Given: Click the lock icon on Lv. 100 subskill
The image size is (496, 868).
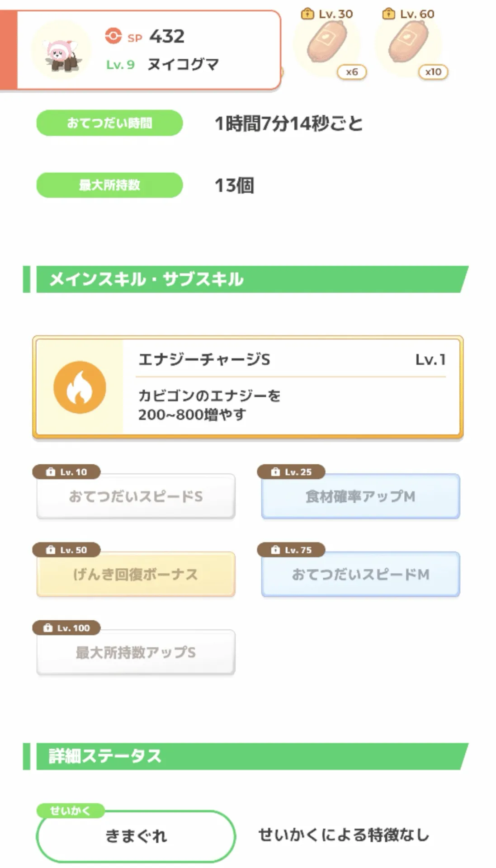Looking at the screenshot, I should click(48, 628).
